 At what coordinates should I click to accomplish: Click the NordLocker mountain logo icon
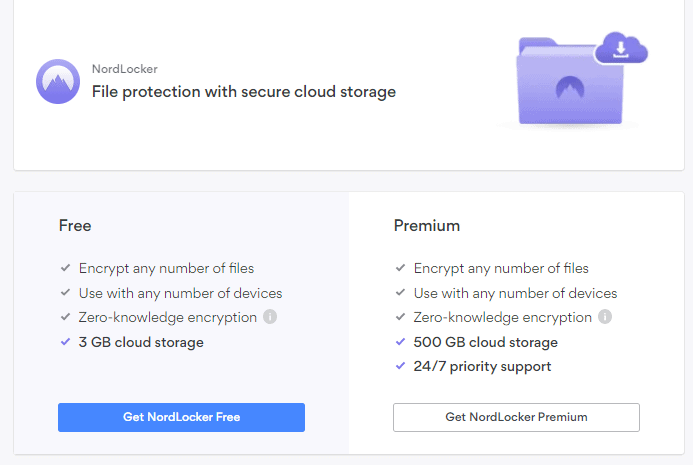point(58,81)
